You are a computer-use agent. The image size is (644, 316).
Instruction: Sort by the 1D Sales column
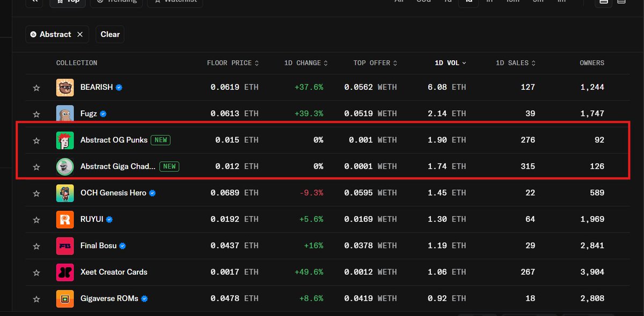click(516, 63)
